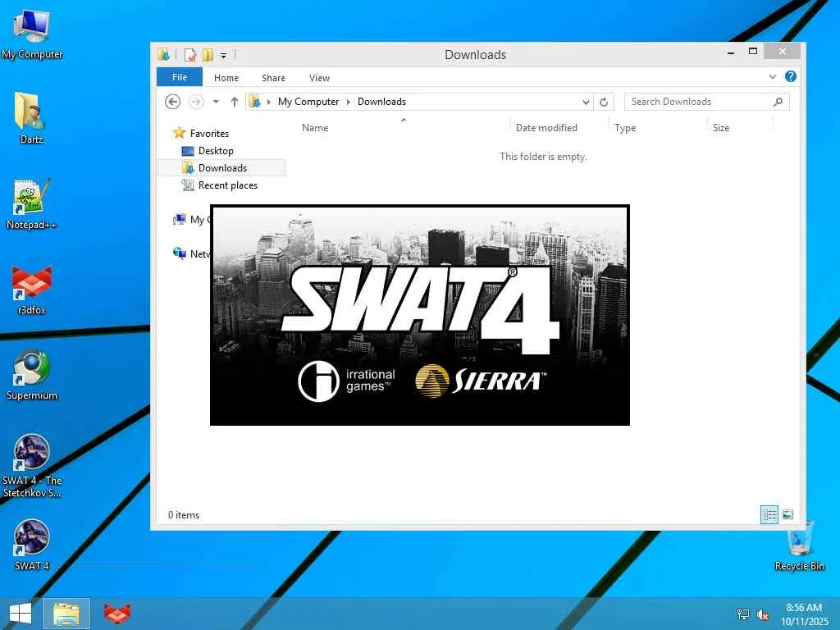Click the SWAT 4 splash screen image
Screen dimensions: 840x630
point(419,315)
